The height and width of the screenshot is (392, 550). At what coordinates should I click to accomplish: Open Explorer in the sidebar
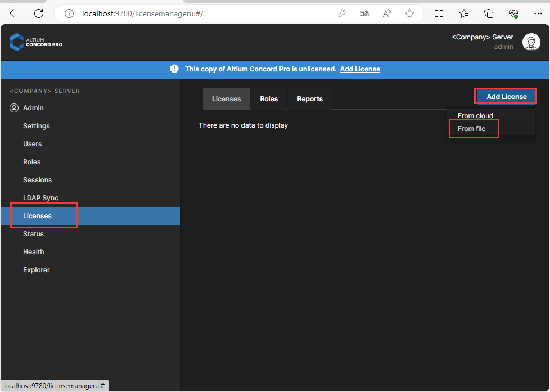[x=37, y=270]
